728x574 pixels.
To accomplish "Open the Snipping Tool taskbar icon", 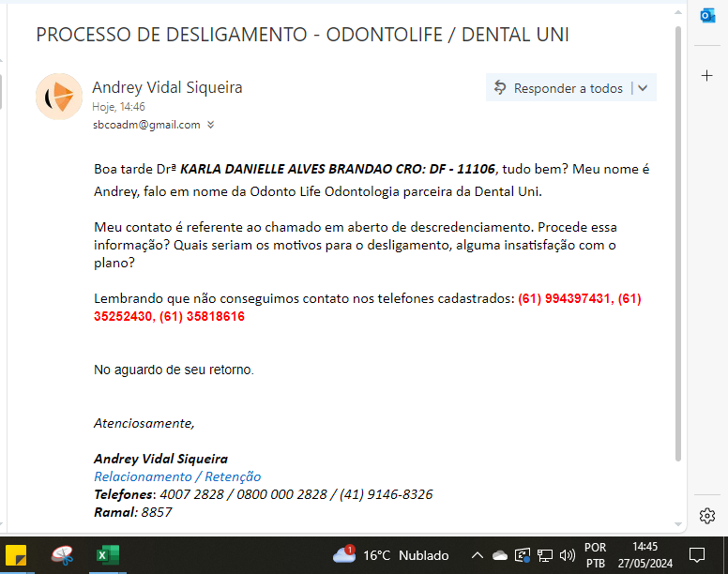I will [x=63, y=555].
